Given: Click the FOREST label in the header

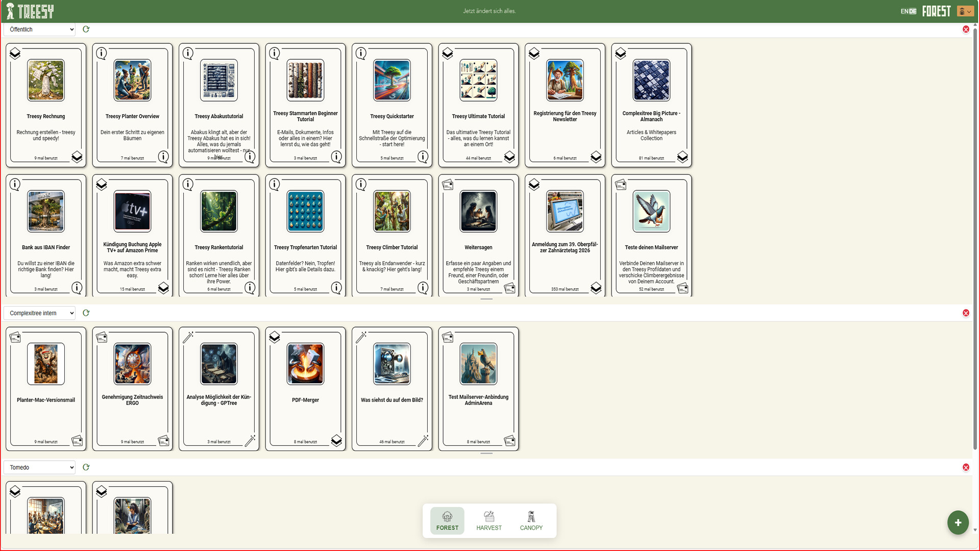Looking at the screenshot, I should (936, 11).
